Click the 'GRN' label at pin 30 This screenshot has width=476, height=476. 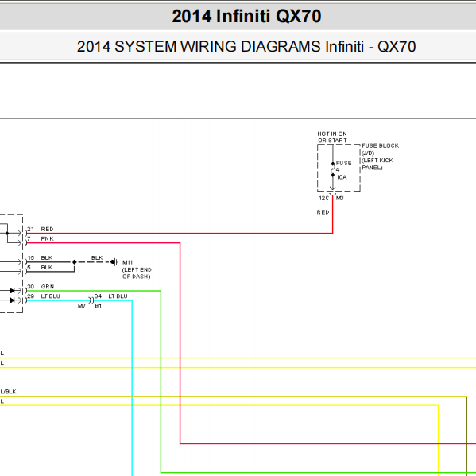click(x=48, y=287)
